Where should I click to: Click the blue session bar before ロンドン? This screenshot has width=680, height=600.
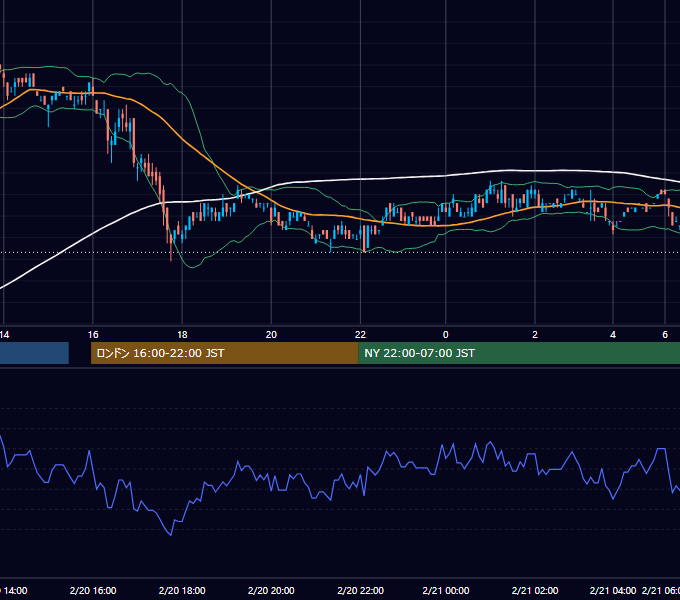click(x=34, y=353)
